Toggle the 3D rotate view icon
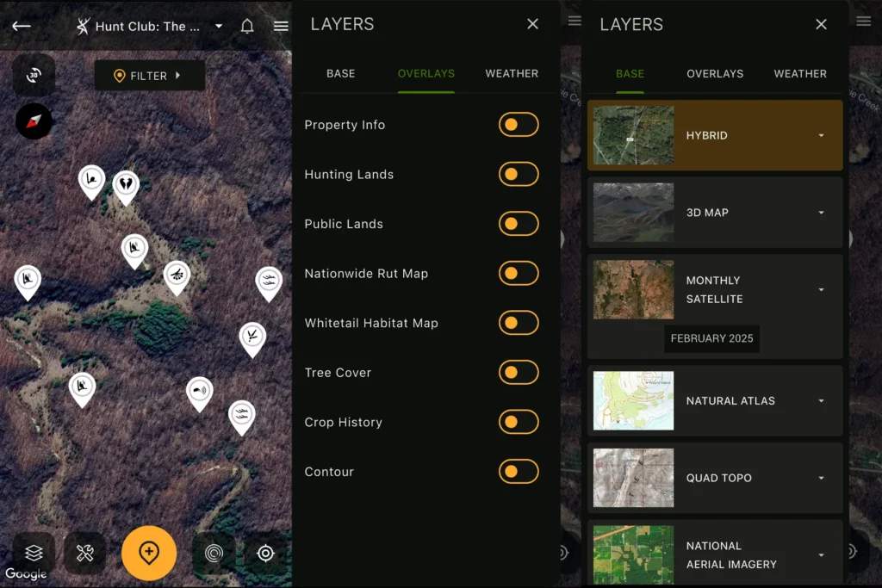Viewport: 882px width, 588px height. [34, 75]
